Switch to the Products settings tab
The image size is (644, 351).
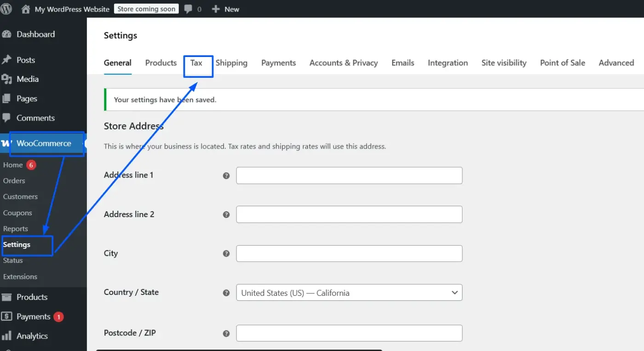click(161, 63)
